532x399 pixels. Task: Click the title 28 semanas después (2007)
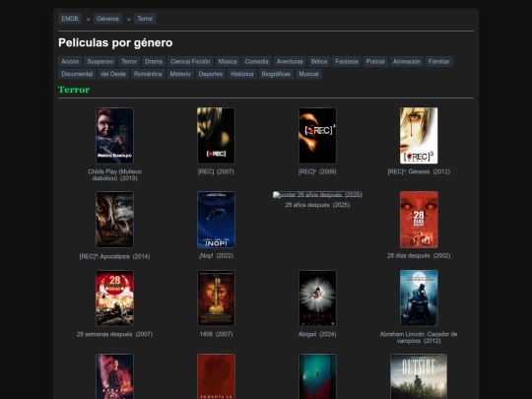114,334
